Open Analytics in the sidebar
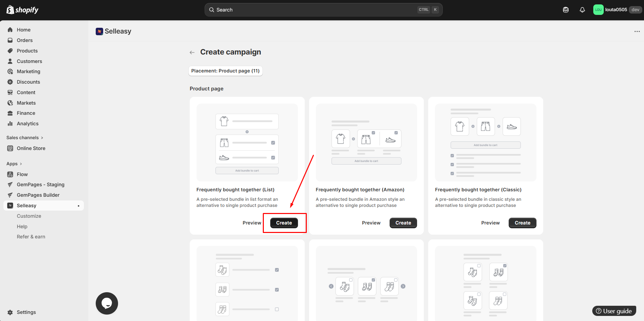The image size is (644, 321). [28, 124]
